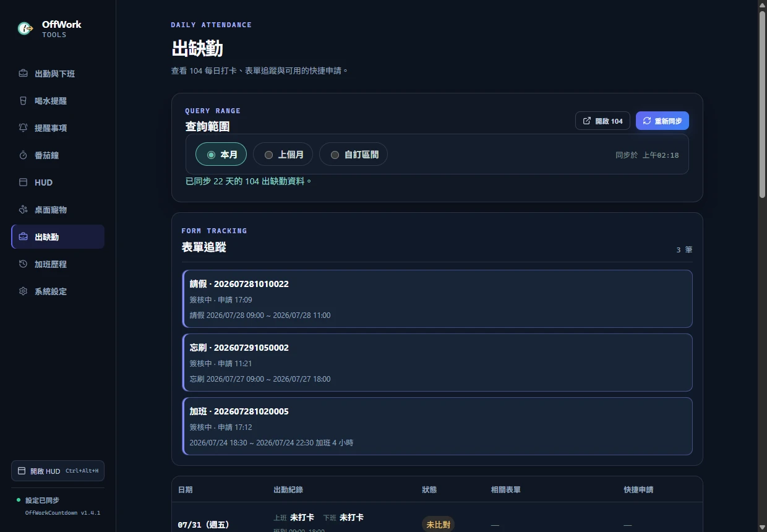Click the refresh icon in 重新同步

pyautogui.click(x=647, y=121)
